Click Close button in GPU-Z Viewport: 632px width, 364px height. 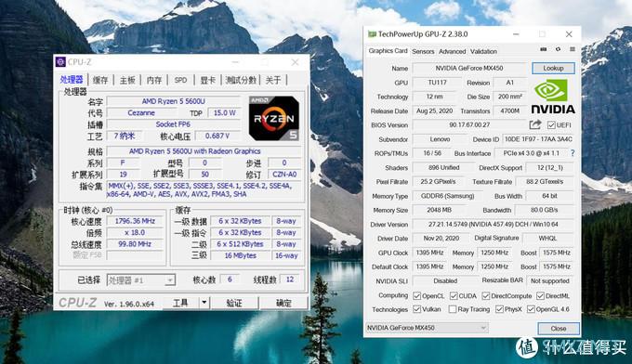559,329
